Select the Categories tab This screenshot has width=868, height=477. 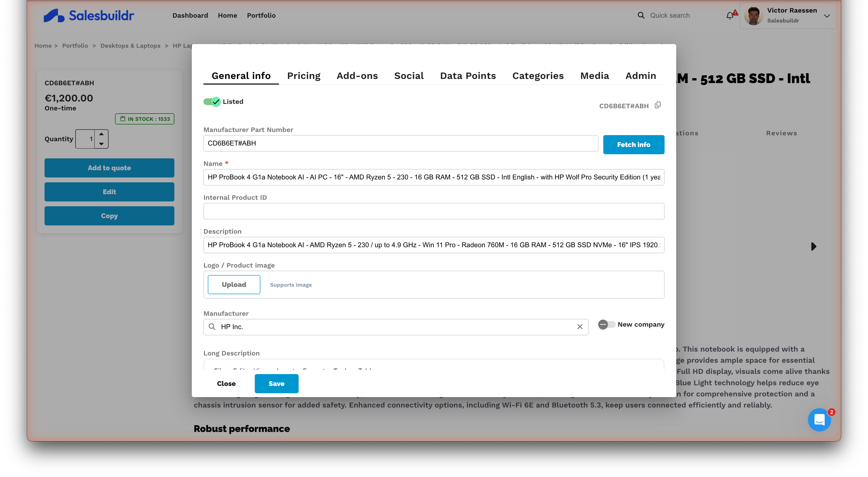[538, 76]
